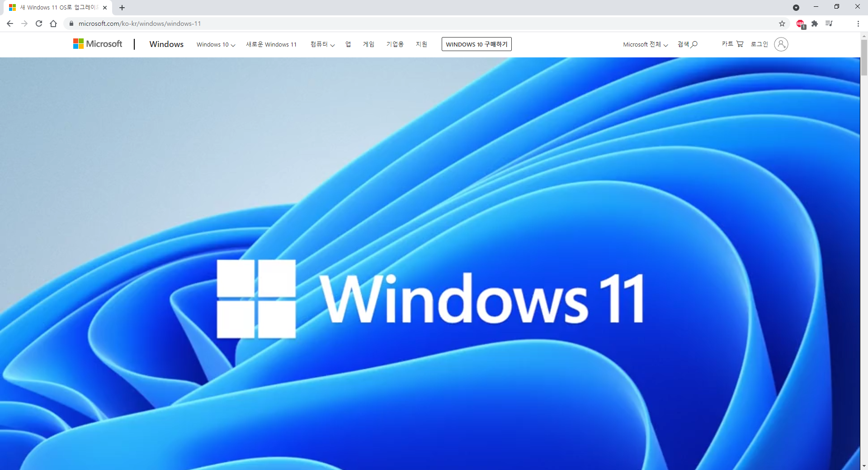Viewport: 868px width, 470px height.
Task: Click the browser forward arrow
Action: 24,23
